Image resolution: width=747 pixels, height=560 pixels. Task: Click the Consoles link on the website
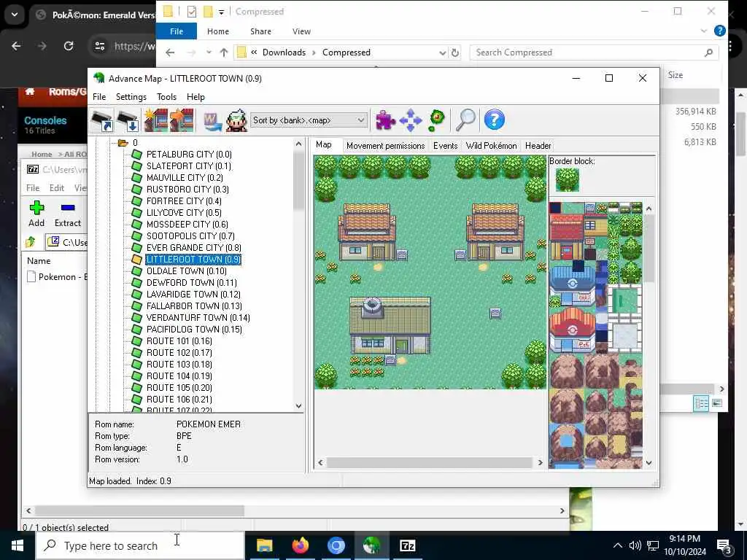click(x=45, y=120)
